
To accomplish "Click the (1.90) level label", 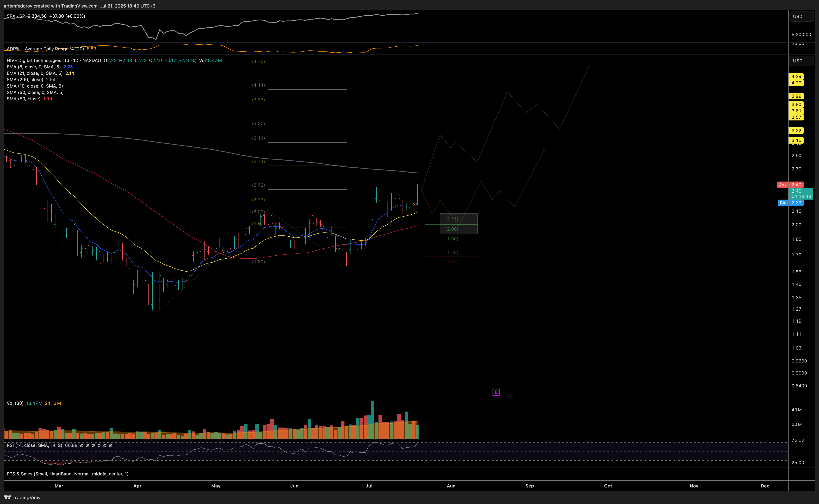I will tap(452, 239).
